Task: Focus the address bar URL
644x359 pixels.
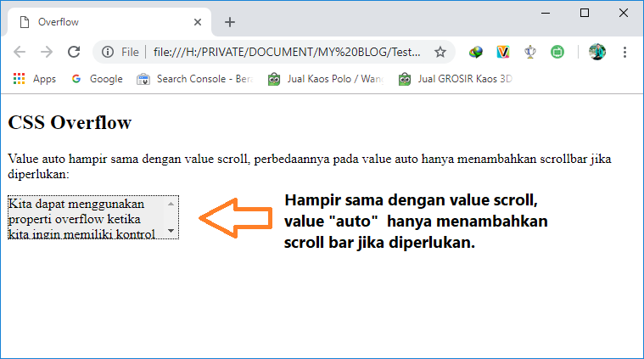Action: pos(287,52)
